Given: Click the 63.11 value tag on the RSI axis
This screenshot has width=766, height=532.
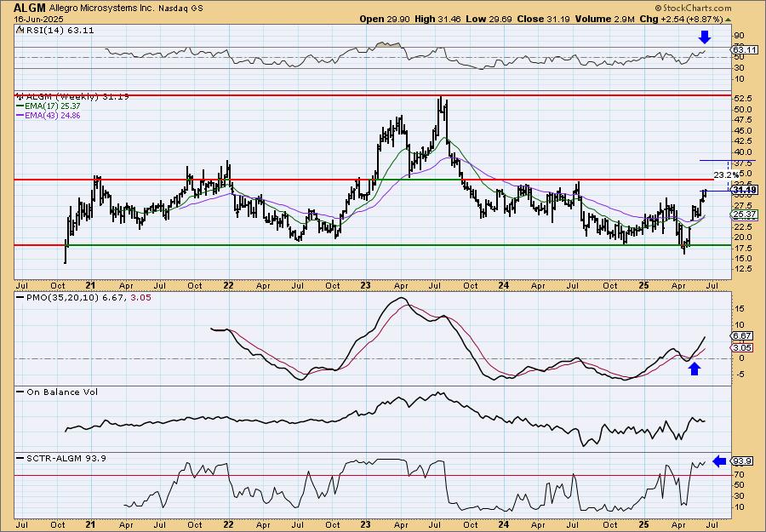Looking at the screenshot, I should (x=745, y=50).
